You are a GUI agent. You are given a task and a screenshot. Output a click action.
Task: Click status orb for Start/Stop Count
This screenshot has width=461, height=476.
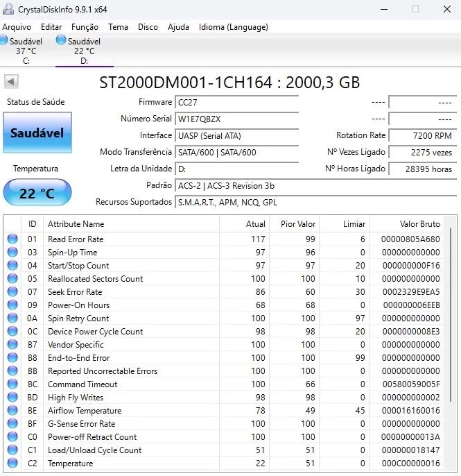click(12, 265)
